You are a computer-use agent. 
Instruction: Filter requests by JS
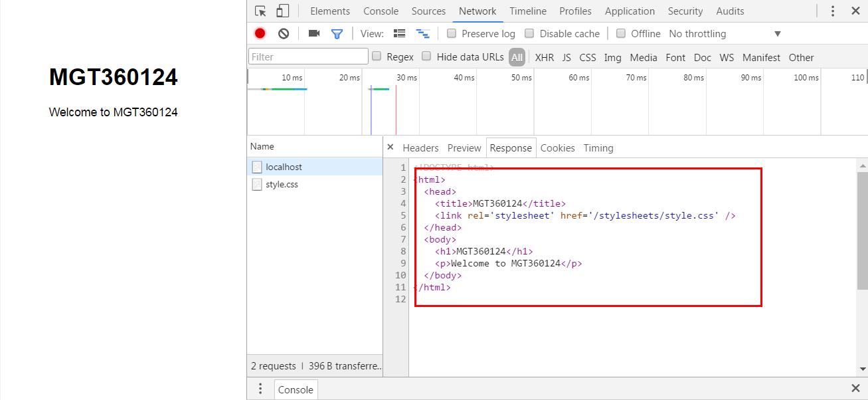(566, 57)
